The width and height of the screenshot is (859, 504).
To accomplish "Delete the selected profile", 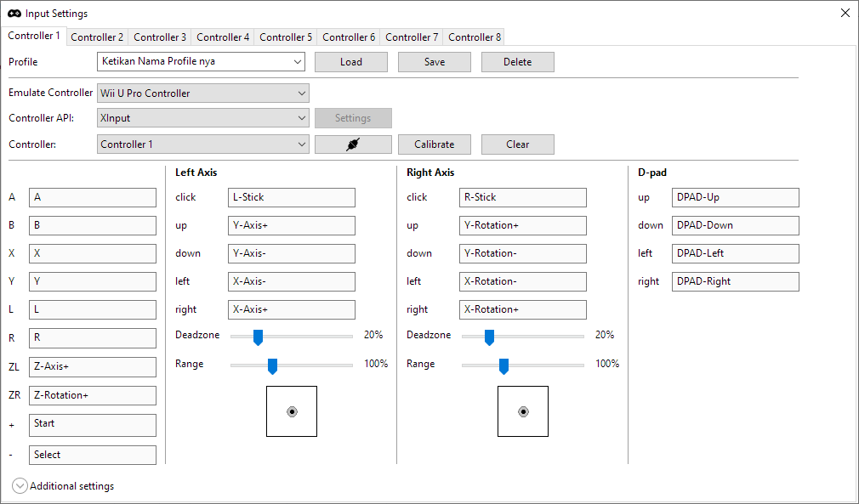I will [517, 61].
